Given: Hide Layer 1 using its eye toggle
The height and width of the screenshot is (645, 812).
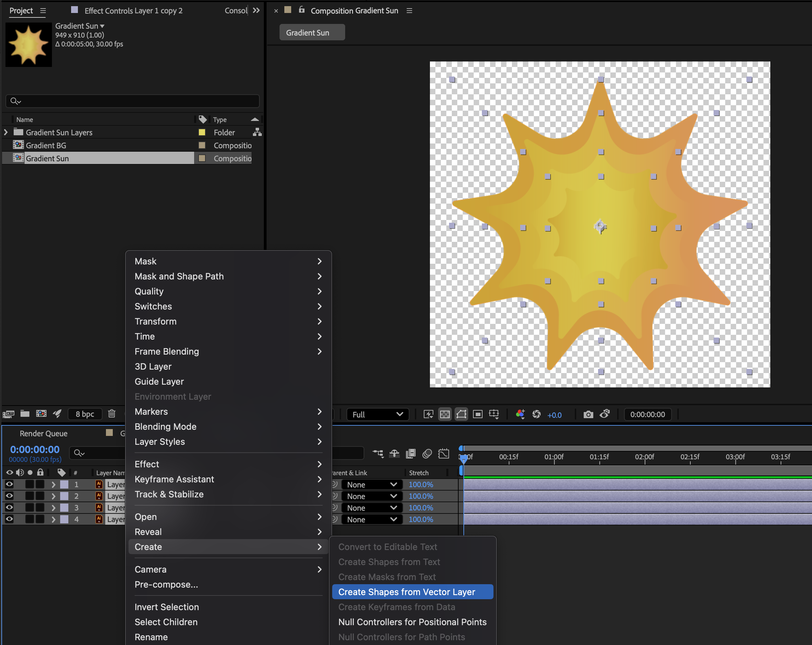Looking at the screenshot, I should point(9,484).
